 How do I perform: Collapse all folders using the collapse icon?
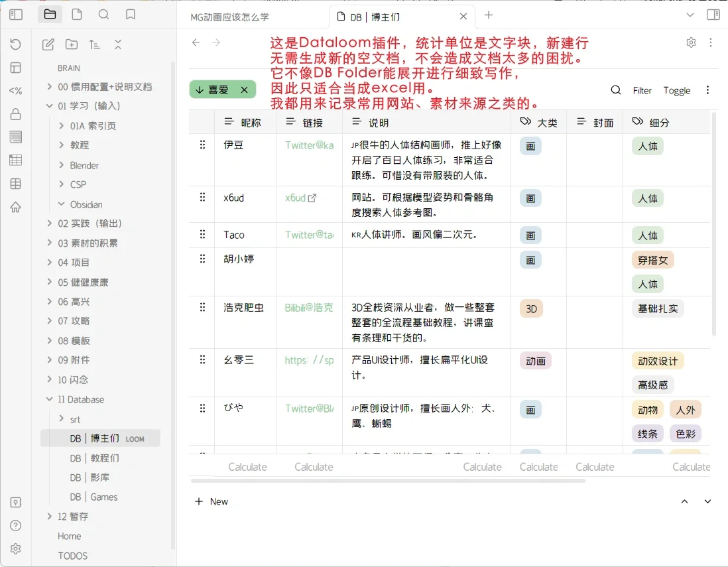point(118,44)
